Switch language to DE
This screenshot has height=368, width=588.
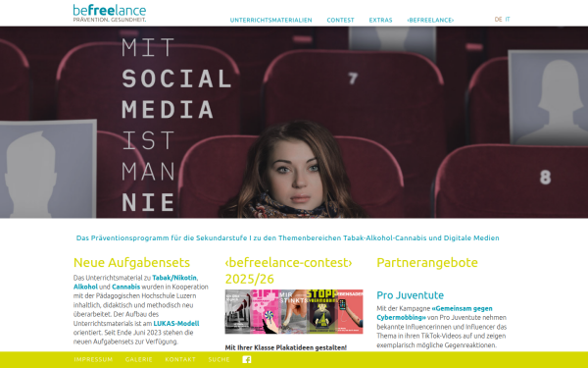tap(498, 20)
